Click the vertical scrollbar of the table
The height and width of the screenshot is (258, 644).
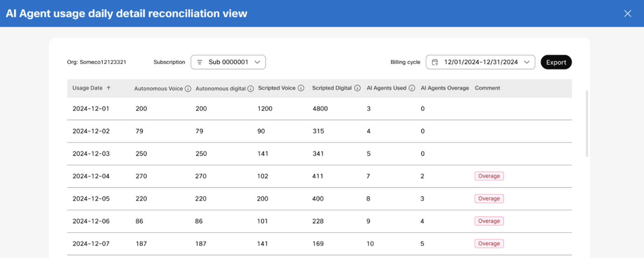click(587, 124)
